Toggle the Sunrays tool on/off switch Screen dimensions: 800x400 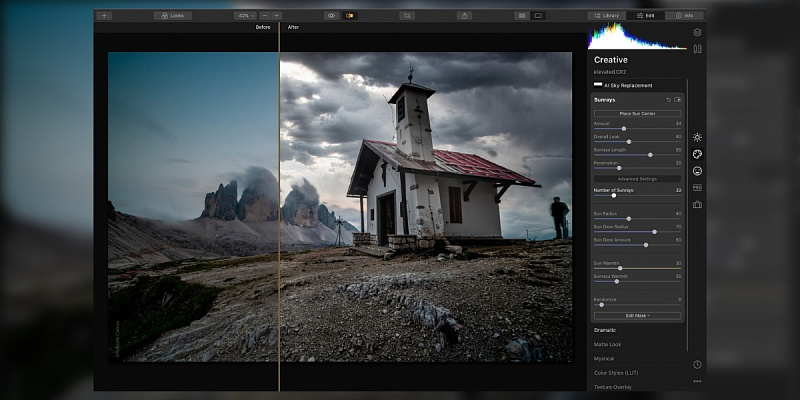pyautogui.click(x=678, y=100)
